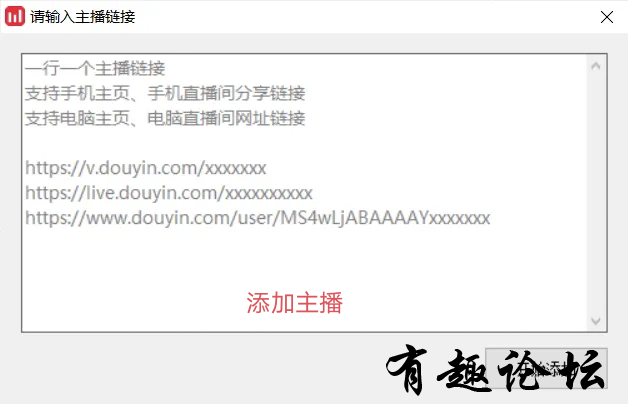
Task: Click the scrollbar up arrow in text box
Action: [596, 66]
